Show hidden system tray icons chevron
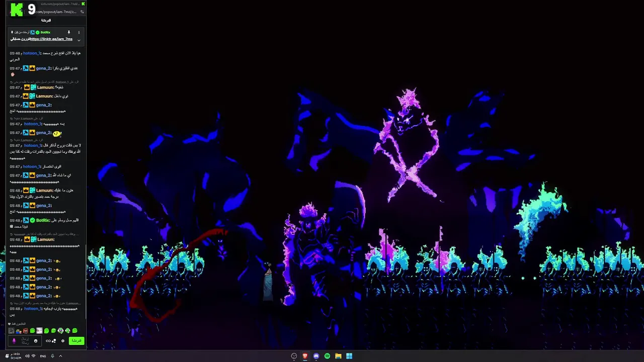 60,356
